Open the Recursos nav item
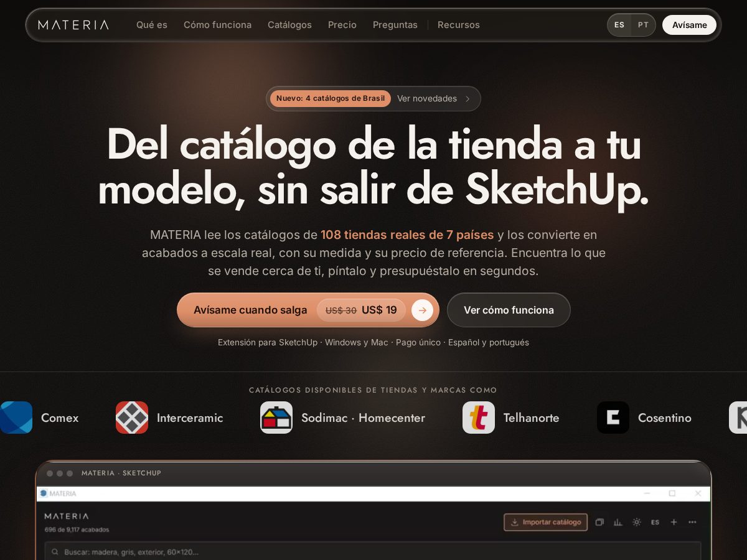Image resolution: width=747 pixels, height=560 pixels. click(459, 25)
